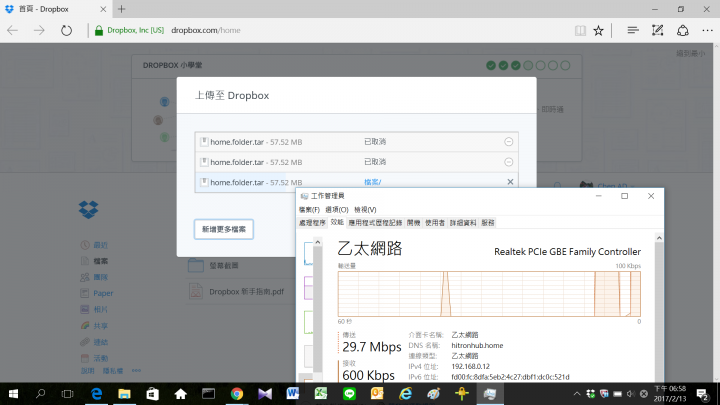
Task: Open Task Manager 選項(O) menu
Action: [337, 210]
